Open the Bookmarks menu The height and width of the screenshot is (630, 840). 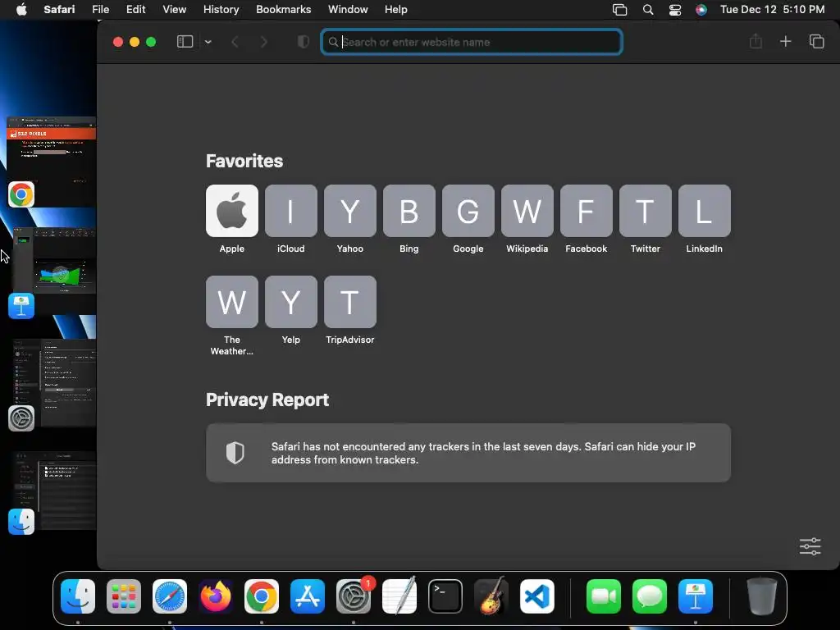(x=283, y=10)
